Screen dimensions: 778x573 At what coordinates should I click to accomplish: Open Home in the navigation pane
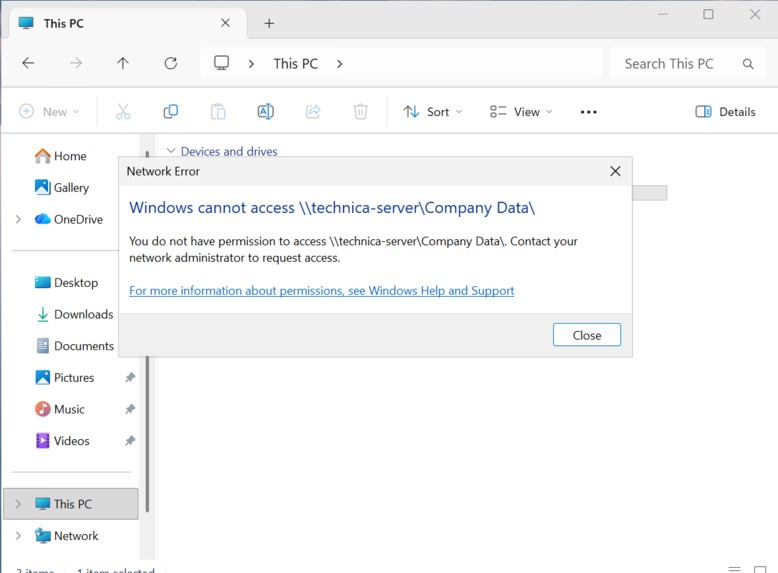(x=60, y=156)
